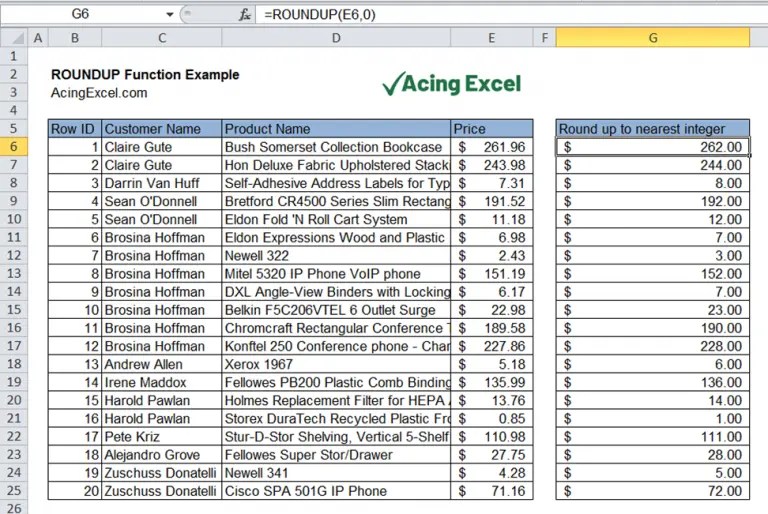Select column F header
The width and height of the screenshot is (768, 514).
click(544, 38)
